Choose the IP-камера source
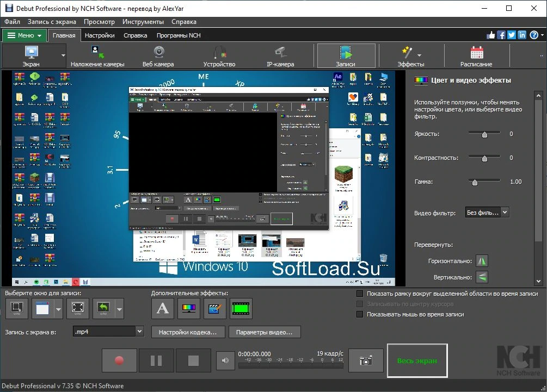Viewport: 547px width, 392px height. tap(280, 56)
